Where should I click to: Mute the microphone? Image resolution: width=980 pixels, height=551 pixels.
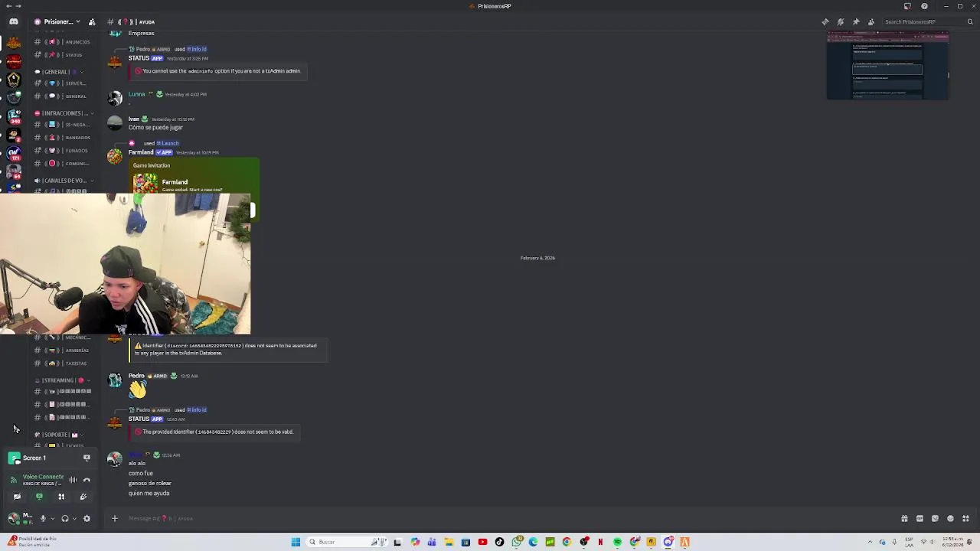43,518
